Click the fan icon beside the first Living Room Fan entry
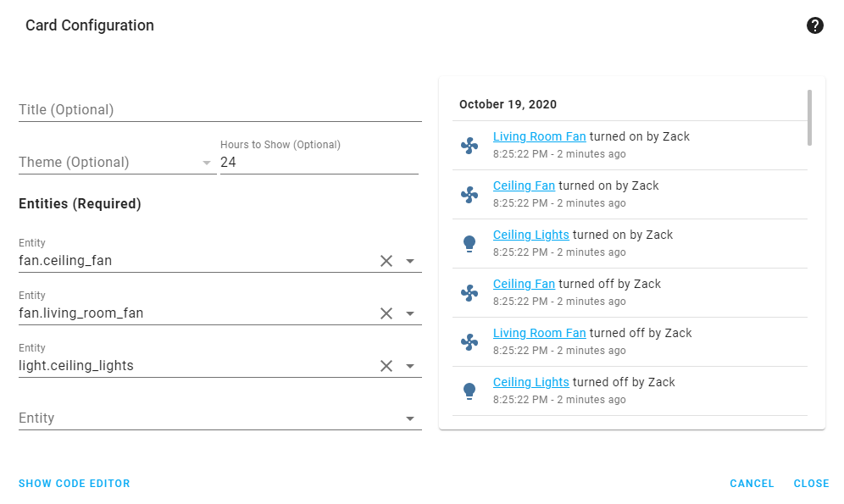The width and height of the screenshot is (844, 504). (469, 145)
